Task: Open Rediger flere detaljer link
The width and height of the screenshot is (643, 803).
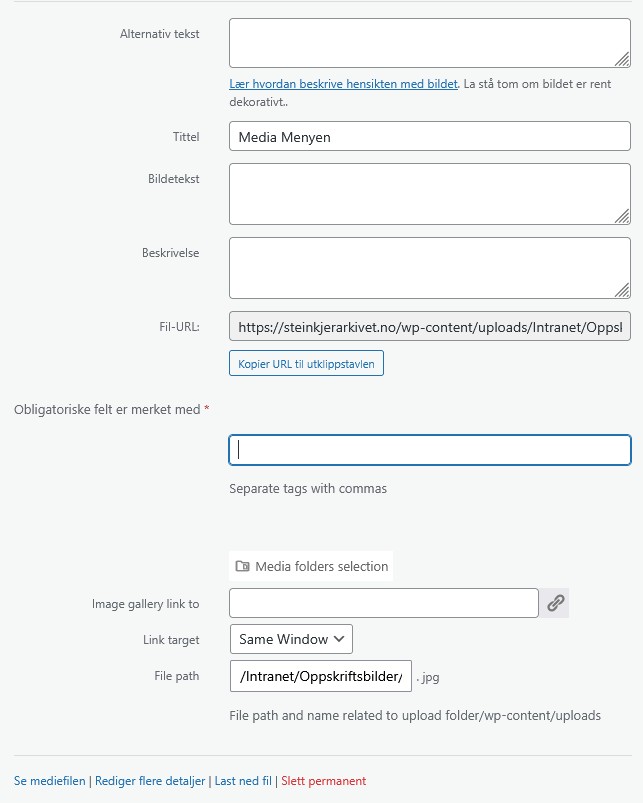Action: tap(149, 781)
